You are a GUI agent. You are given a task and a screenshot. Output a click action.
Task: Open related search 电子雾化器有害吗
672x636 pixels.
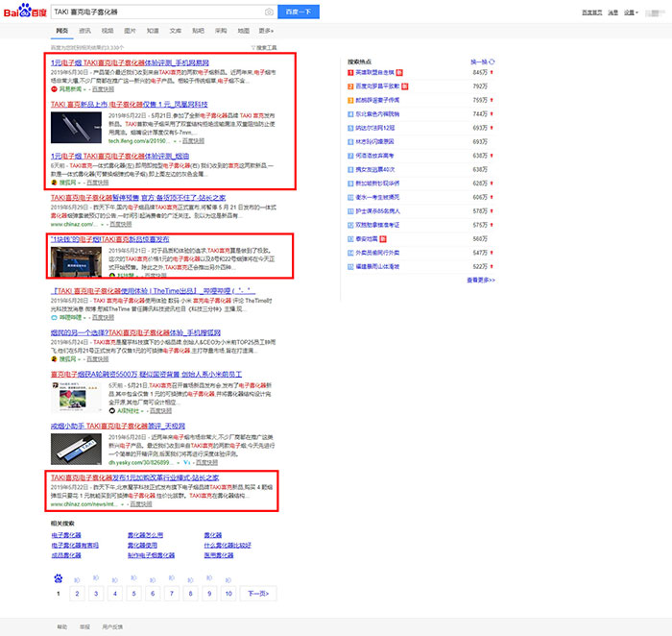75,545
